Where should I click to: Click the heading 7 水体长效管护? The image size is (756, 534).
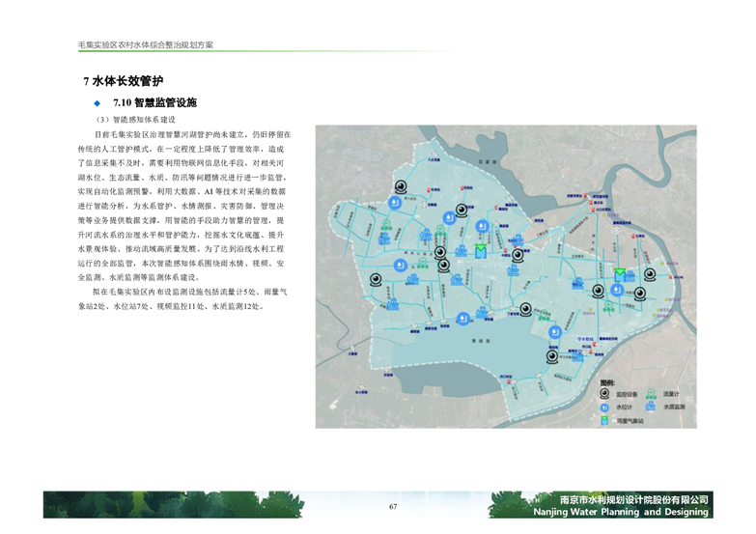123,80
